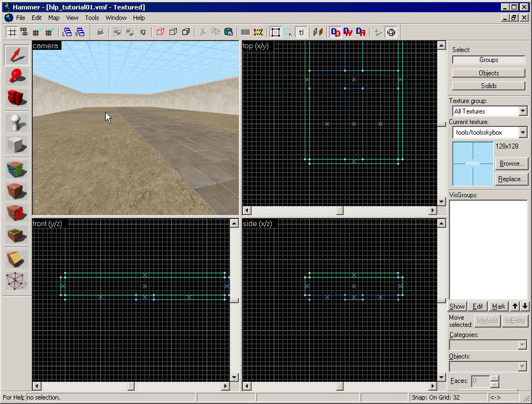Click the Browse... texture button
The height and width of the screenshot is (404, 532).
[511, 163]
